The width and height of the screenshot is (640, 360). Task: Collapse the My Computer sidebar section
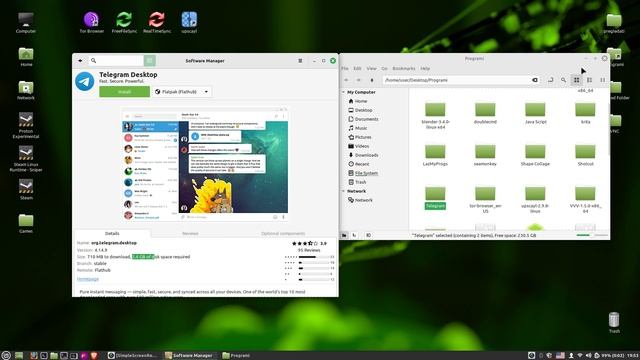(343, 92)
